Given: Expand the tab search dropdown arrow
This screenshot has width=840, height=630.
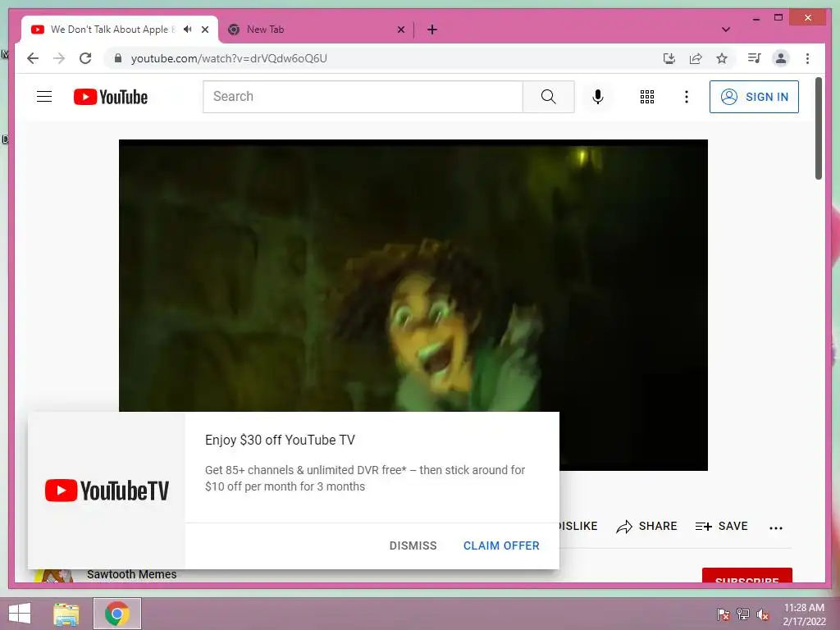Looking at the screenshot, I should coord(726,30).
